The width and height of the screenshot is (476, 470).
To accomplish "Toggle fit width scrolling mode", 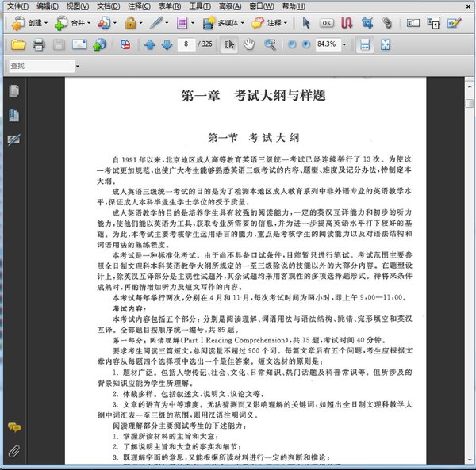I will point(365,45).
